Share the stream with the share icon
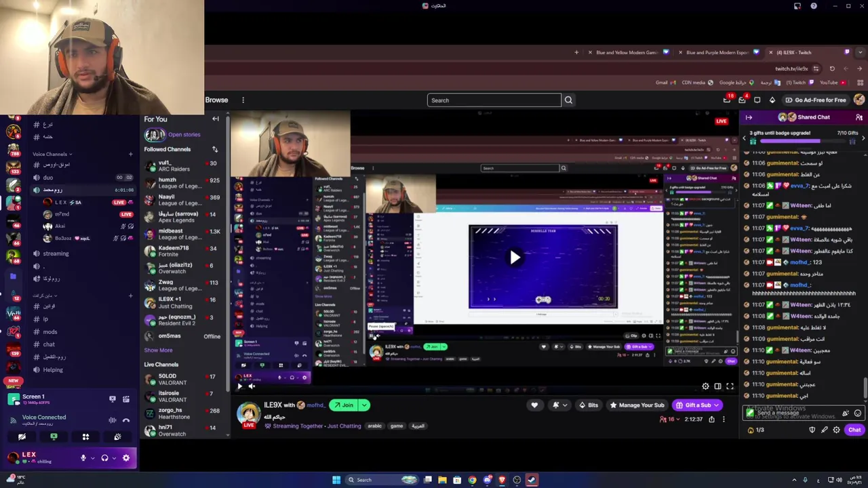This screenshot has width=868, height=488. click(x=711, y=420)
